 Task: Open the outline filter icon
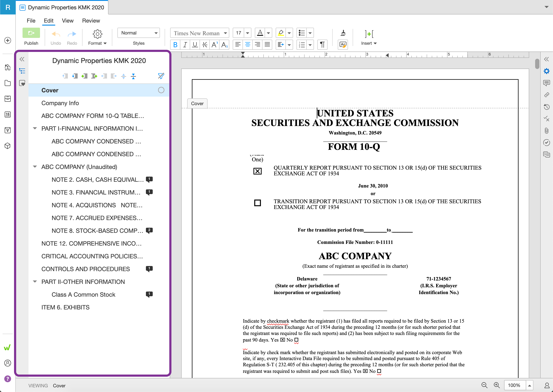coord(161,76)
